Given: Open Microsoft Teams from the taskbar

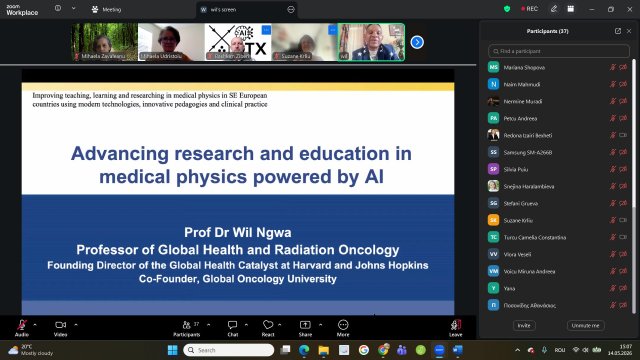Looking at the screenshot, I should [x=402, y=350].
